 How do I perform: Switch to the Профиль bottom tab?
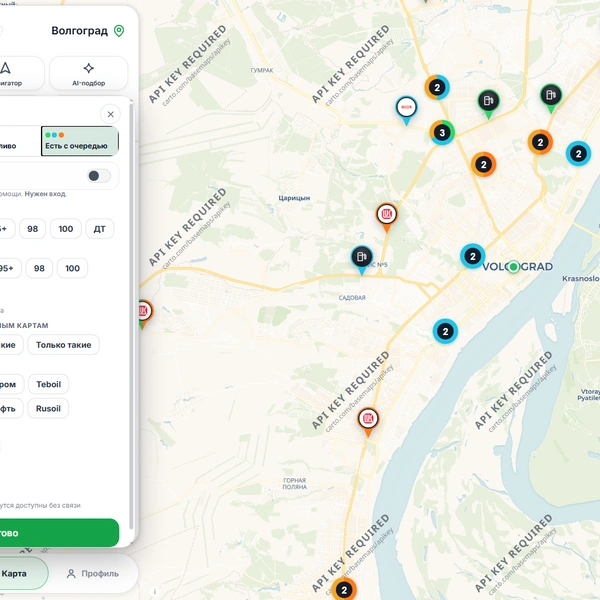tap(93, 573)
